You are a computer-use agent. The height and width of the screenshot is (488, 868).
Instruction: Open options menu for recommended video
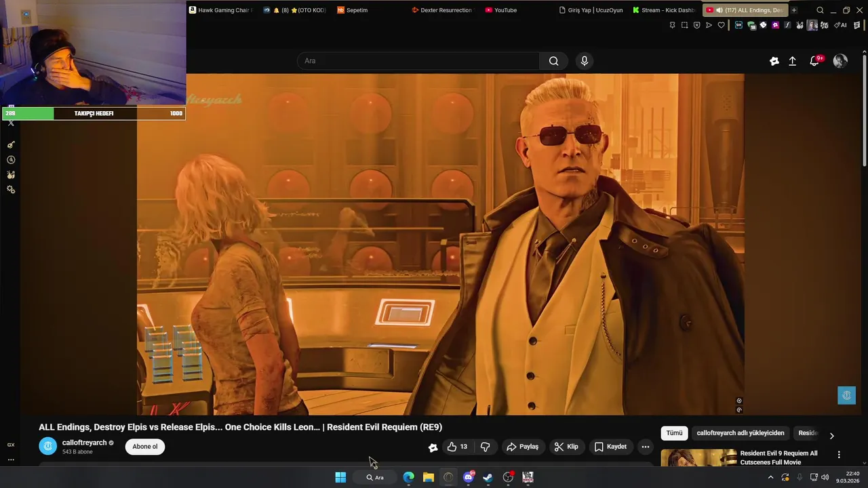coord(839,455)
